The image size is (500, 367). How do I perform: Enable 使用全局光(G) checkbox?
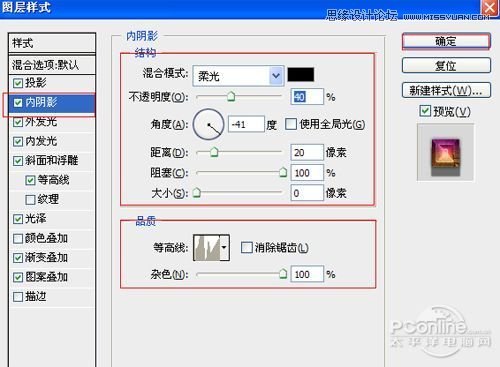tap(291, 124)
